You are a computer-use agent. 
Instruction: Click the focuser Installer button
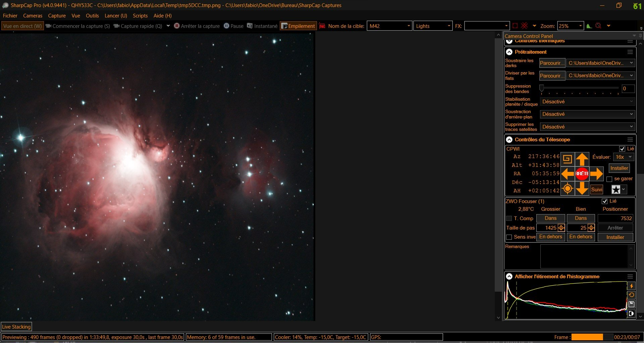point(615,237)
